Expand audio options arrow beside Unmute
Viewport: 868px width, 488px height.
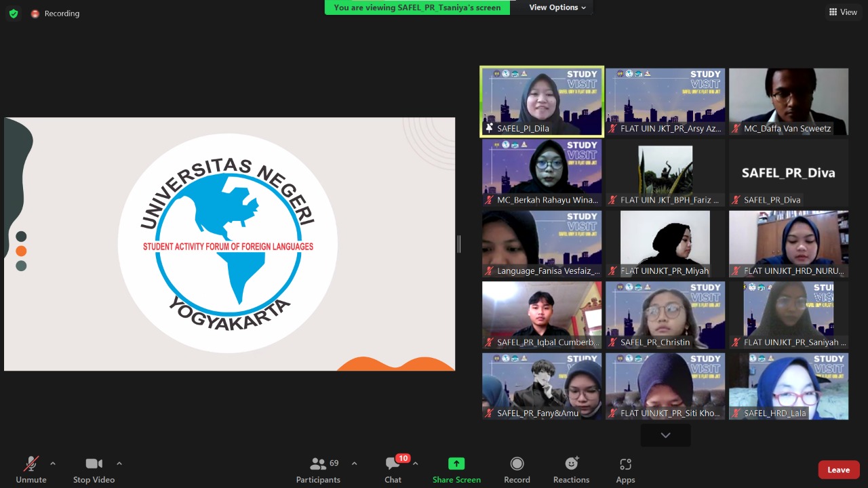pyautogui.click(x=53, y=464)
